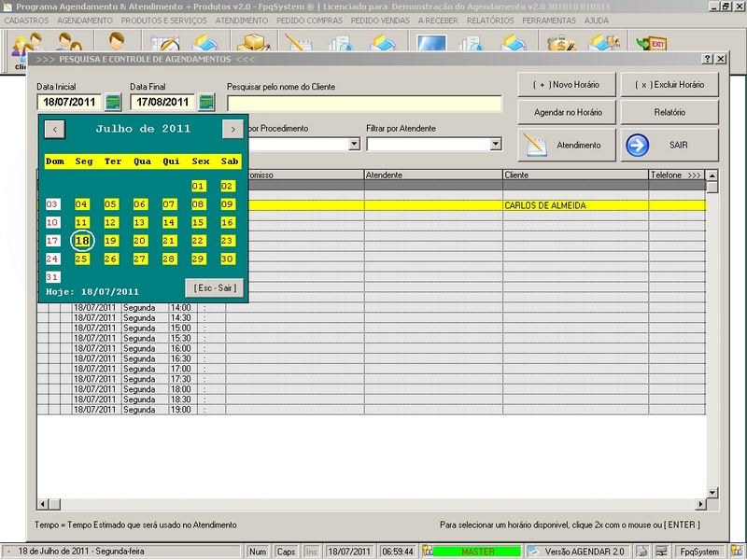747x560 pixels.
Task: Click the ( + ) Novo Horário button
Action: pyautogui.click(x=567, y=85)
